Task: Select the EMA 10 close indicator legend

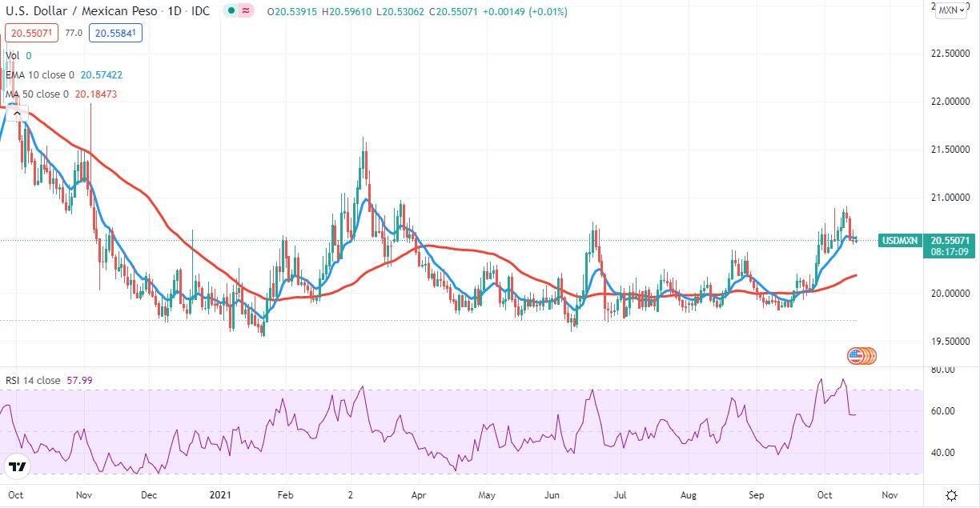Action: click(40, 74)
